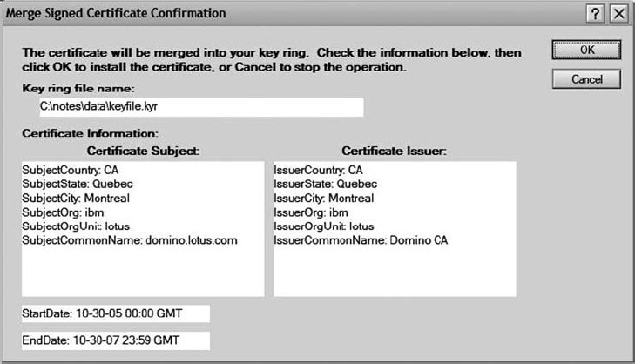Screen dimensions: 635x364
Task: Select the EndDate 10-30-07 field
Action: (x=116, y=340)
